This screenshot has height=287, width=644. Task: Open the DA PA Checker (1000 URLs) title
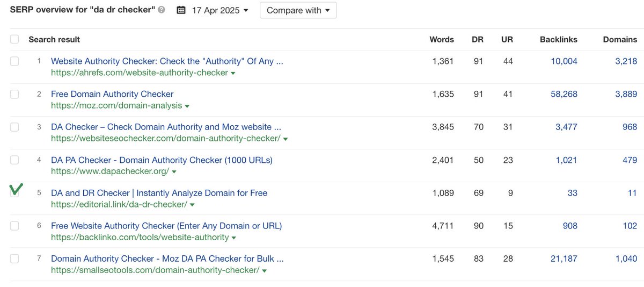pyautogui.click(x=162, y=160)
